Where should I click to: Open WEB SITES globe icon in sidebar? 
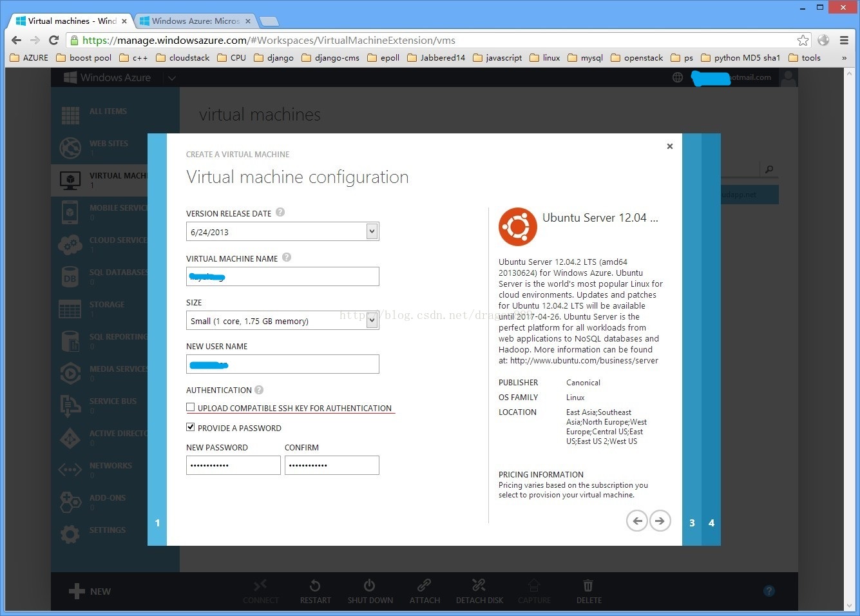click(x=70, y=148)
